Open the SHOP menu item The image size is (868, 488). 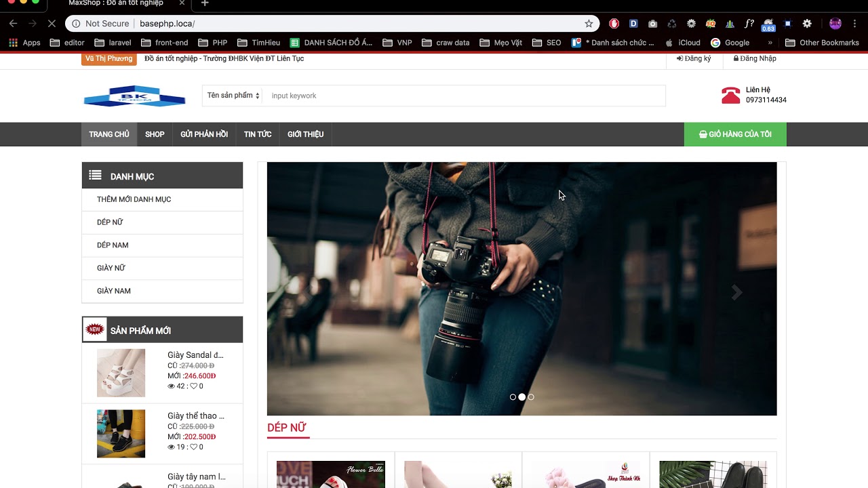click(155, 134)
